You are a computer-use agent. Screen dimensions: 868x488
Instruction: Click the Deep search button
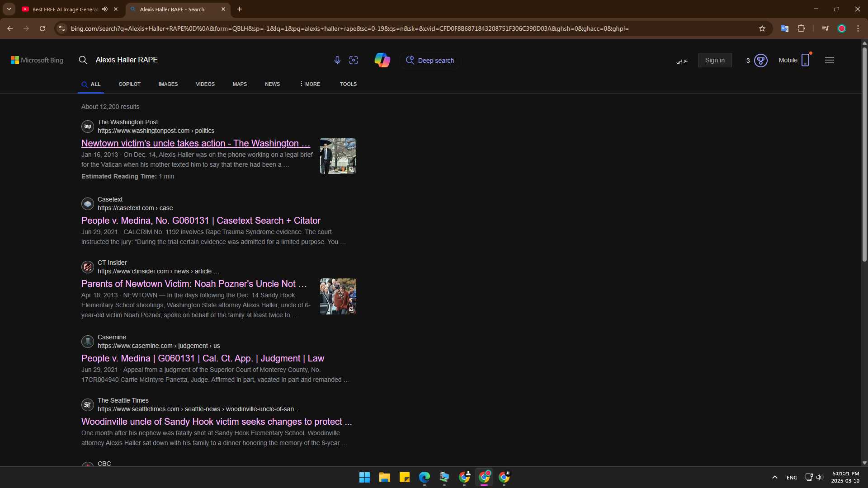pos(430,60)
